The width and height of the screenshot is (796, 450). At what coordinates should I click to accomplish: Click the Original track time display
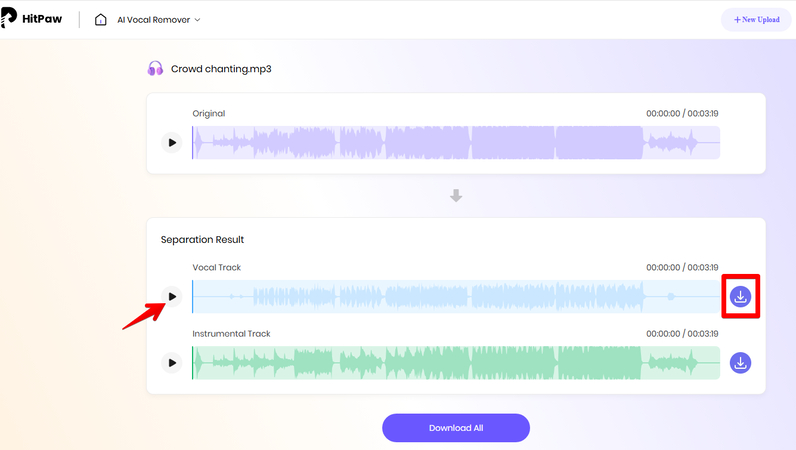tap(681, 114)
